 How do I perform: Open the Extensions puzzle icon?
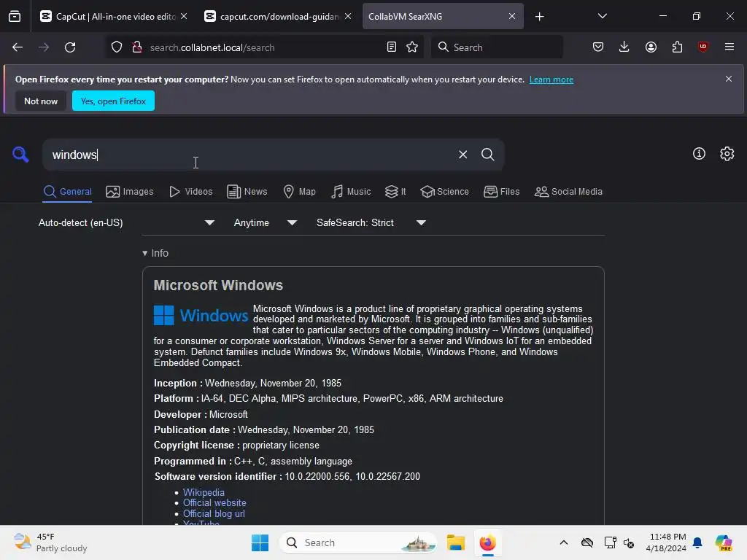point(677,47)
